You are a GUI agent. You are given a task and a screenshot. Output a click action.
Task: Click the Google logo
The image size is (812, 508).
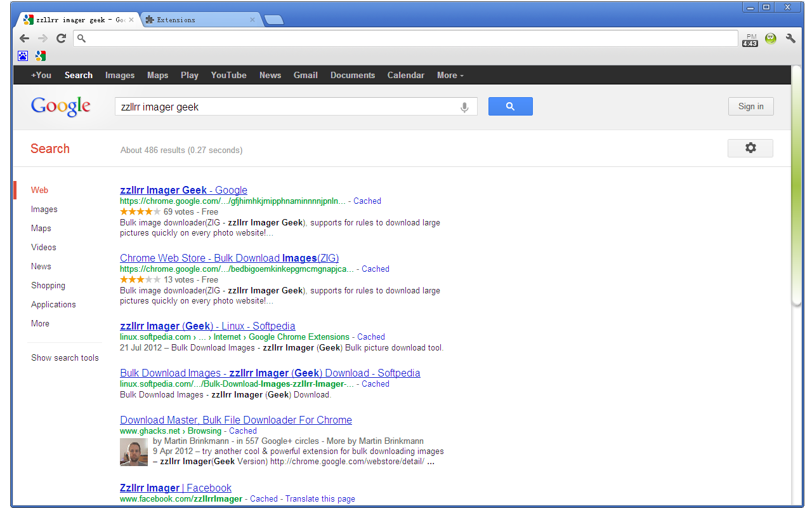pos(61,107)
